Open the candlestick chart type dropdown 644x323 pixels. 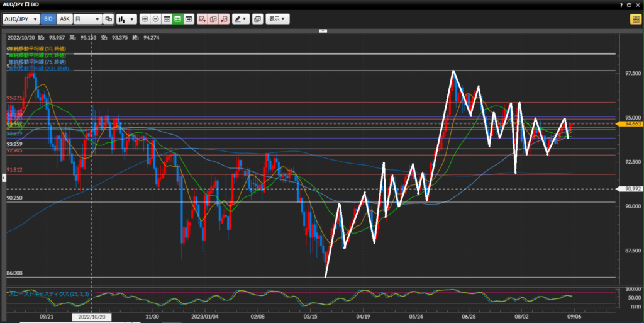click(126, 19)
